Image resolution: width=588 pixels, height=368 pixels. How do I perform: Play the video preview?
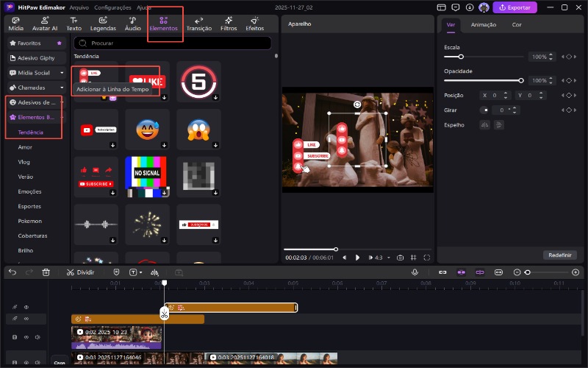358,258
